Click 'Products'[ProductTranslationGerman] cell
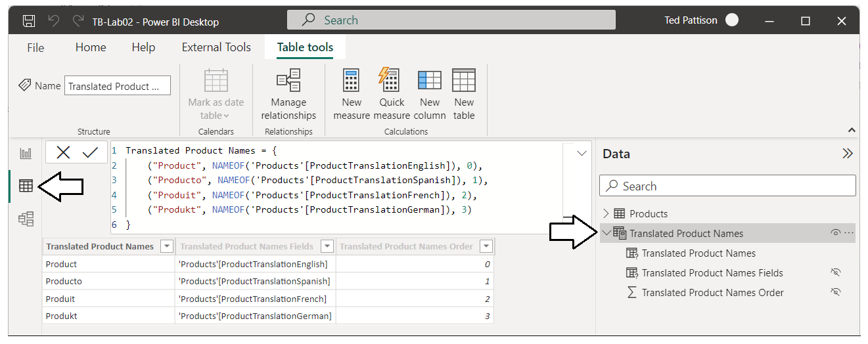The height and width of the screenshot is (344, 868). pos(256,316)
